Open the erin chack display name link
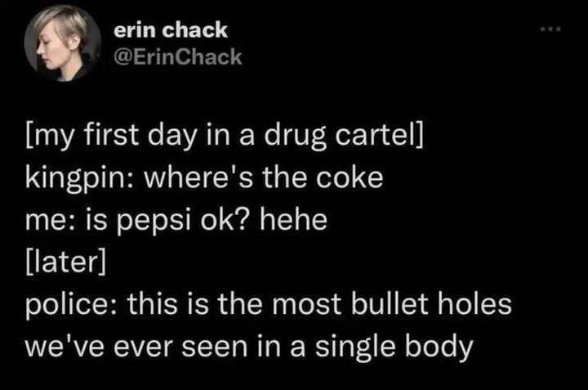This screenshot has height=390, width=588. pyautogui.click(x=170, y=31)
